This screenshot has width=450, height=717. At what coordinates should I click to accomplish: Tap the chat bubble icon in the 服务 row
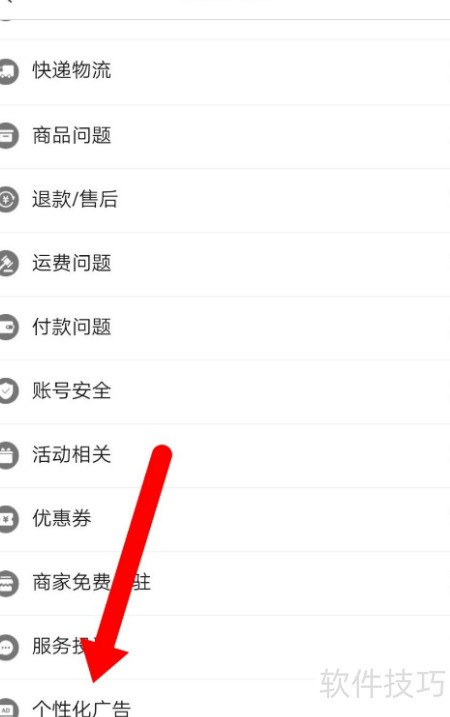[x=8, y=647]
